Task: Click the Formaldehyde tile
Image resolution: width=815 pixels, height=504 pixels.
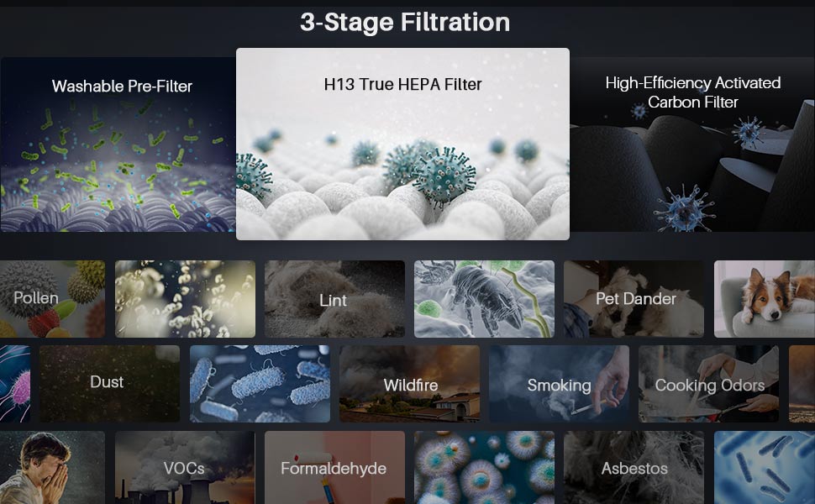Action: coord(334,468)
